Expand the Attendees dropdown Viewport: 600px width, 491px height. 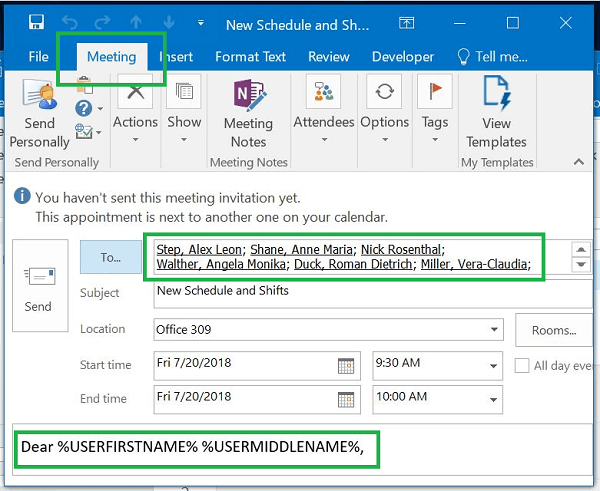coord(324,111)
